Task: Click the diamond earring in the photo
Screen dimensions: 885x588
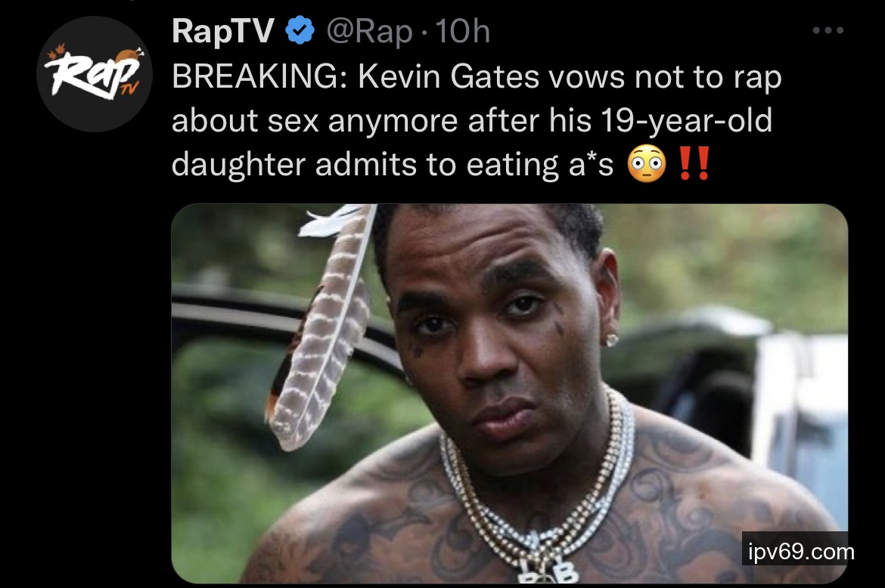Action: pos(611,339)
